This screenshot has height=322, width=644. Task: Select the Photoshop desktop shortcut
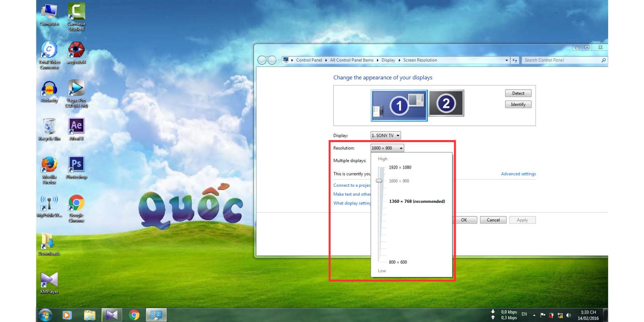point(76,168)
